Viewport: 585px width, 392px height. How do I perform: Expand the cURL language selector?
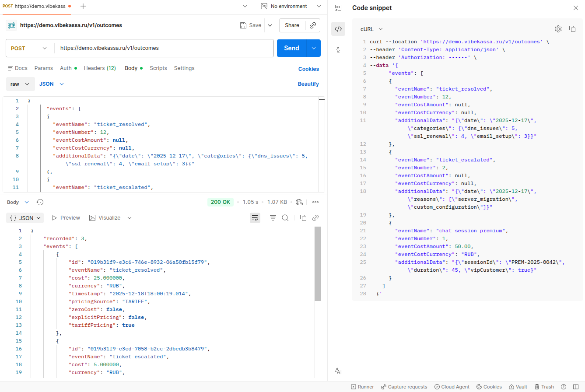pos(371,29)
